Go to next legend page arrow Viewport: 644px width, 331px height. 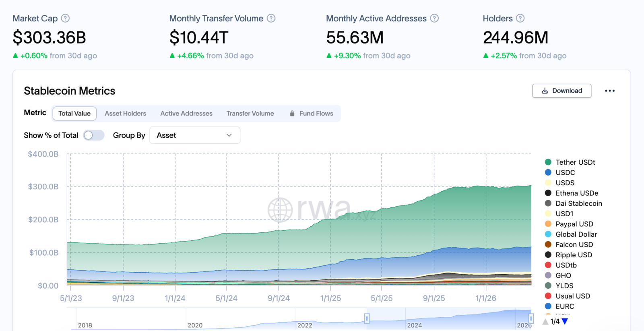tap(565, 321)
